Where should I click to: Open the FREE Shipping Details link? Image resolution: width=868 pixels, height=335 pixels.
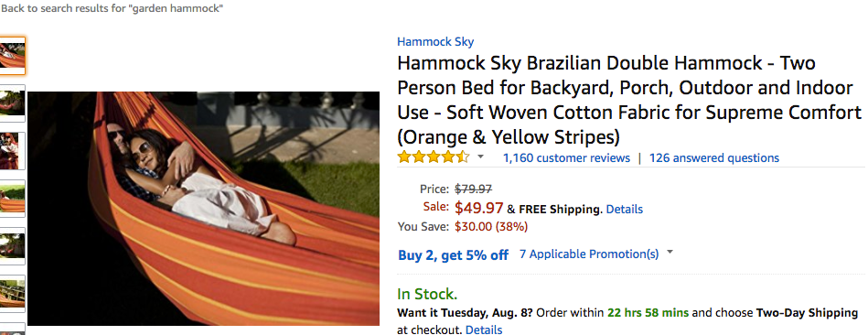click(625, 210)
